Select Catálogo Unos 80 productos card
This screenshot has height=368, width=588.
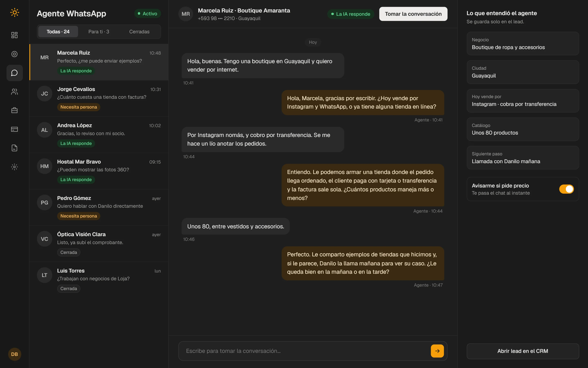pyautogui.click(x=523, y=129)
